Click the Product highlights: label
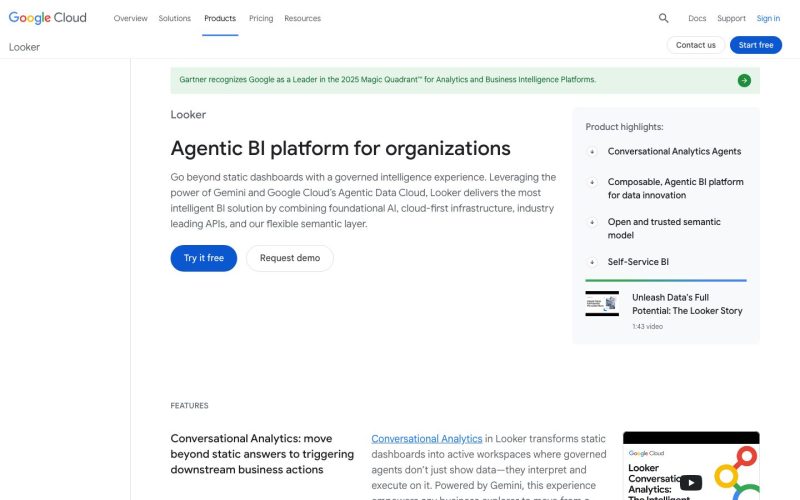Screen dimensions: 800x500 coord(624,127)
